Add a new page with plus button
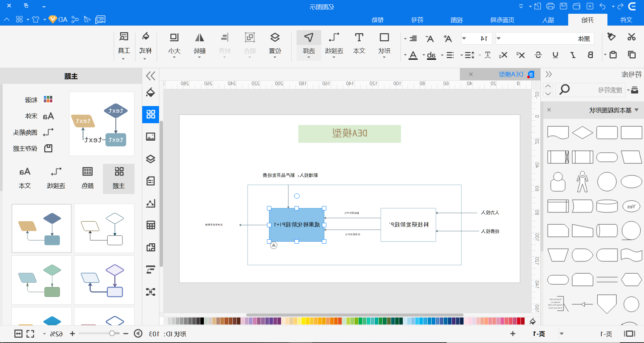Screen dimensions: 644x343 pos(513,334)
